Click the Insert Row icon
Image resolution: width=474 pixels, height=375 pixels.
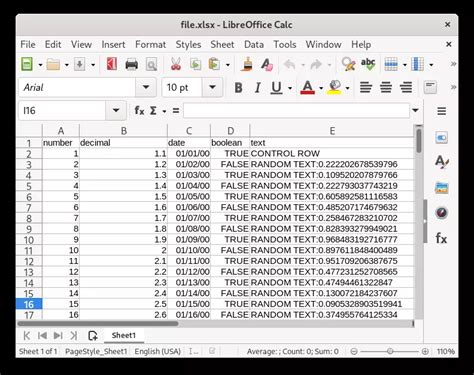[x=391, y=64]
